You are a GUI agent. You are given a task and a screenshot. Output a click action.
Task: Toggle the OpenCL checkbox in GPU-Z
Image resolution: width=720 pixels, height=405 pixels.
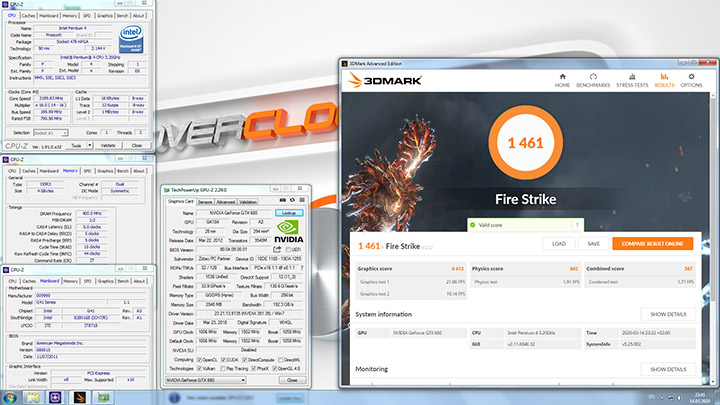(x=199, y=360)
